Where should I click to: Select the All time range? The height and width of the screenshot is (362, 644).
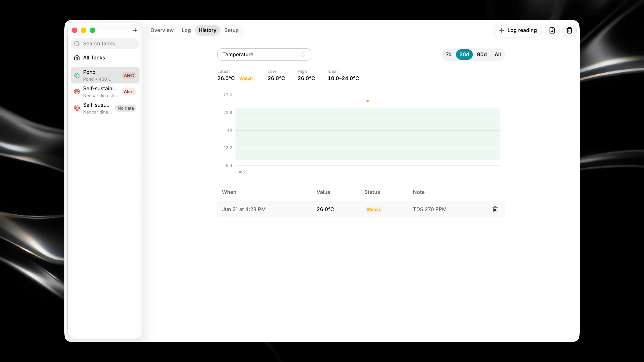tap(497, 55)
